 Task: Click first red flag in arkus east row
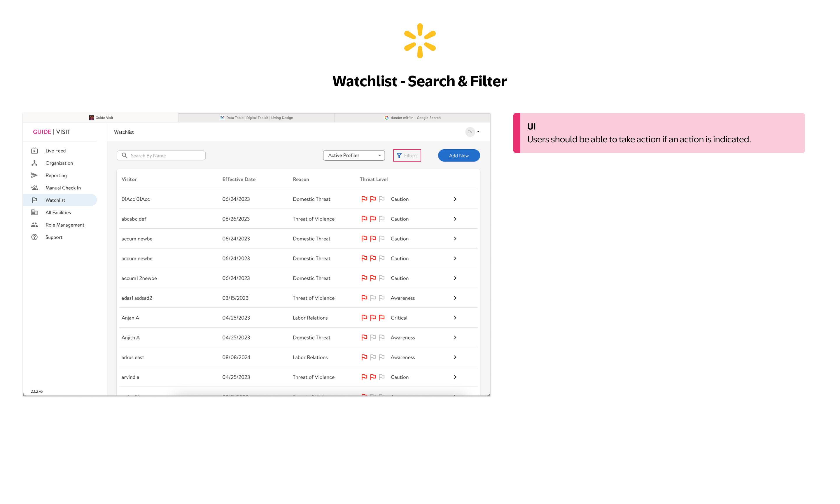[x=364, y=357]
